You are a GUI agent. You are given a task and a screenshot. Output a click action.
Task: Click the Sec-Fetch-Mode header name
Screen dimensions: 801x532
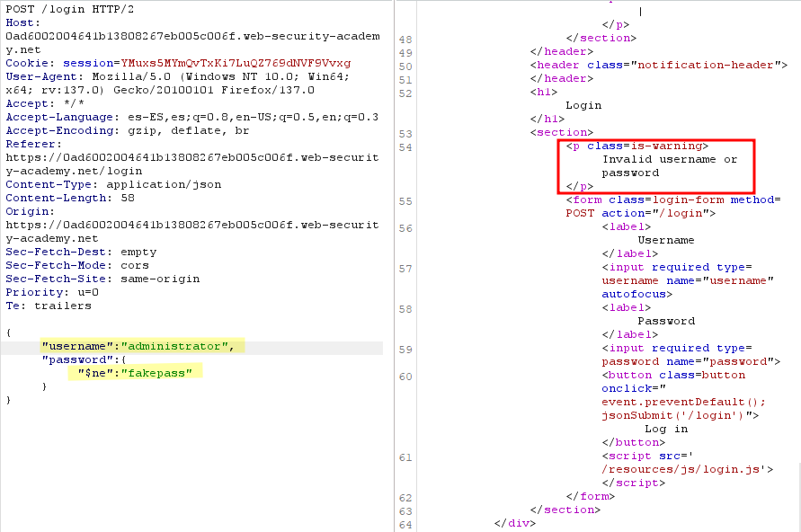coord(58,265)
